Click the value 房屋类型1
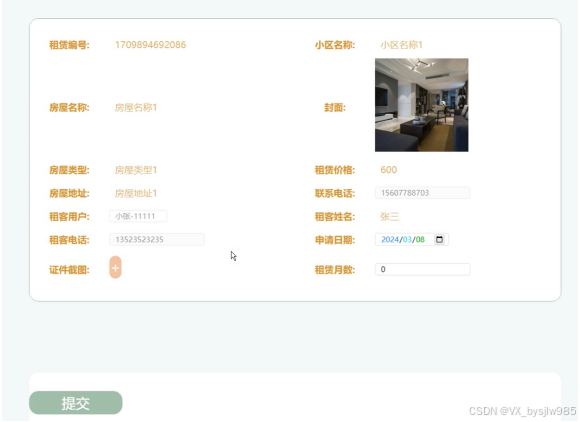580x422 pixels. pos(136,170)
